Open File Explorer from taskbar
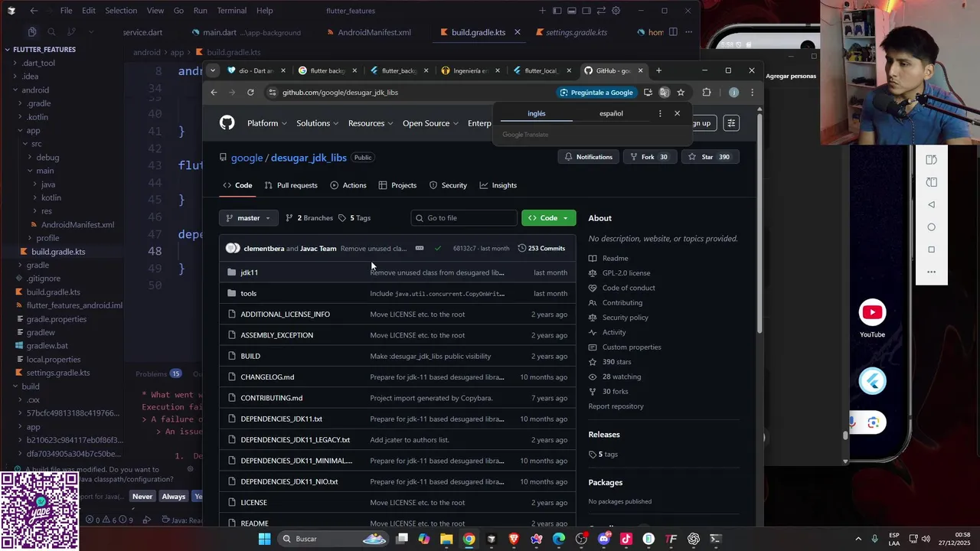The height and width of the screenshot is (551, 980). click(x=446, y=539)
